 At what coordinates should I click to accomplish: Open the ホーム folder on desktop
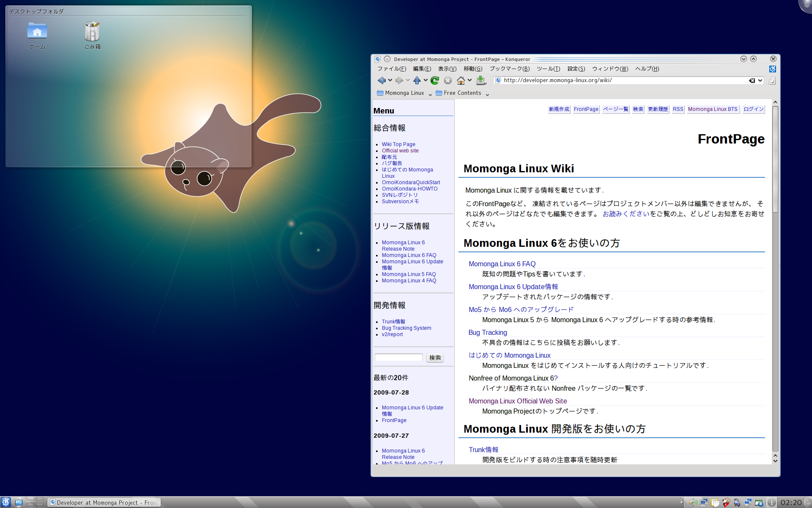(x=37, y=36)
